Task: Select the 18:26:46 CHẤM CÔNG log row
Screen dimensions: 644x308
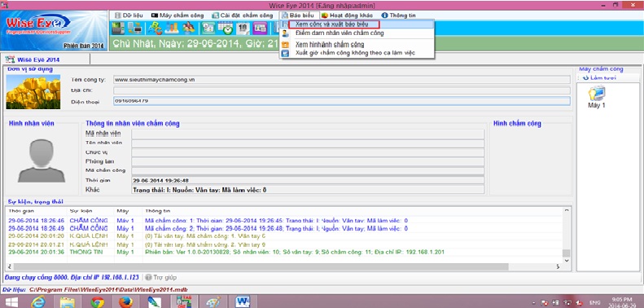Action: coord(284,221)
